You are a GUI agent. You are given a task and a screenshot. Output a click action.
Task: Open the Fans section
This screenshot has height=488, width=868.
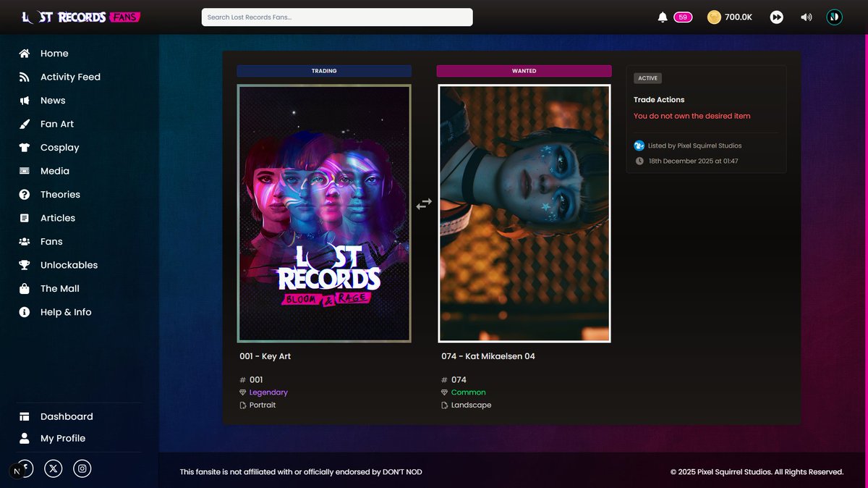click(41, 242)
